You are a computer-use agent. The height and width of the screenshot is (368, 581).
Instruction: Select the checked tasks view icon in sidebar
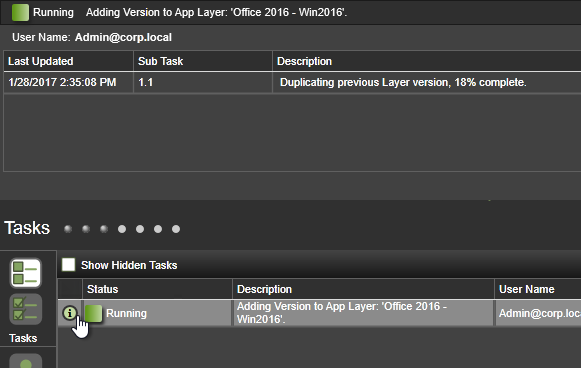tap(26, 309)
